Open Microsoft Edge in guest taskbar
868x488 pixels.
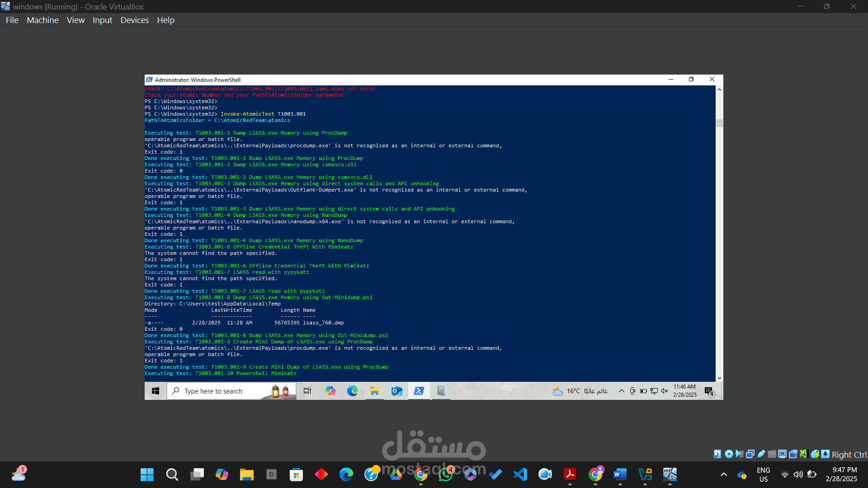click(x=353, y=391)
